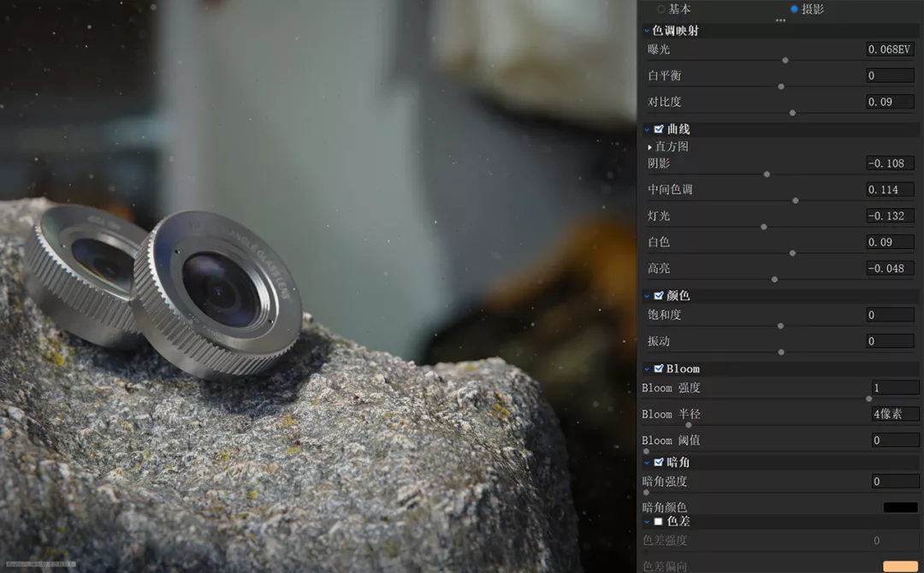
Task: Click the 饱和度 value field
Action: [890, 315]
